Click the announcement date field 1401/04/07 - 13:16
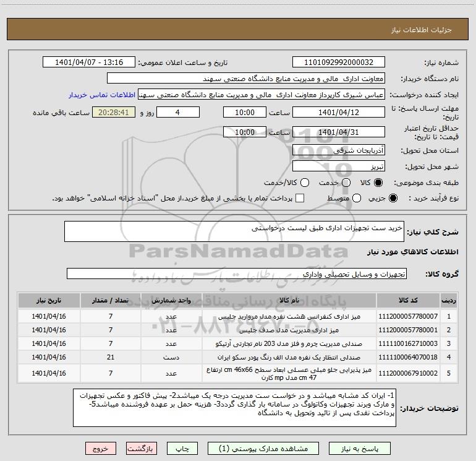The width and height of the screenshot is (476, 461). (x=89, y=62)
